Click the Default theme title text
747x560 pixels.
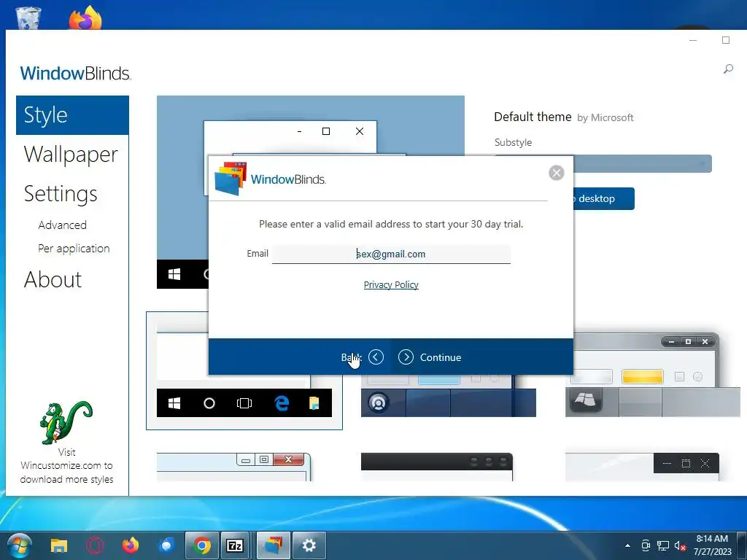pyautogui.click(x=533, y=117)
